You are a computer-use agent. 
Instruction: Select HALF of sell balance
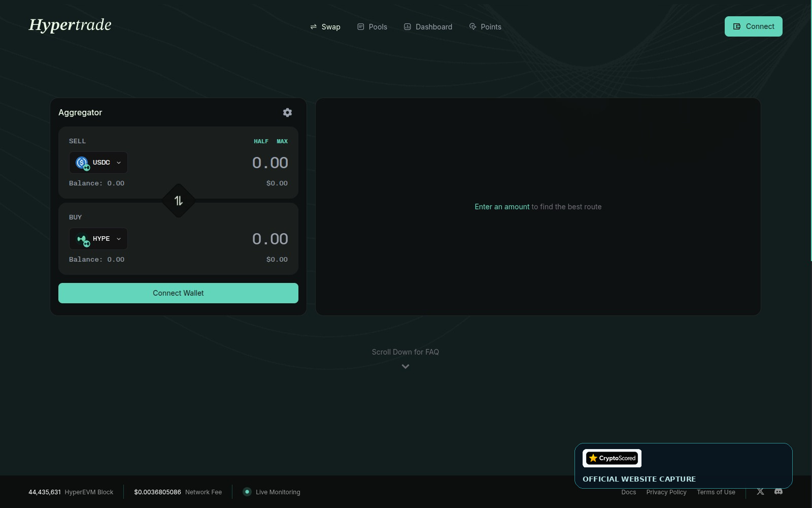point(261,141)
